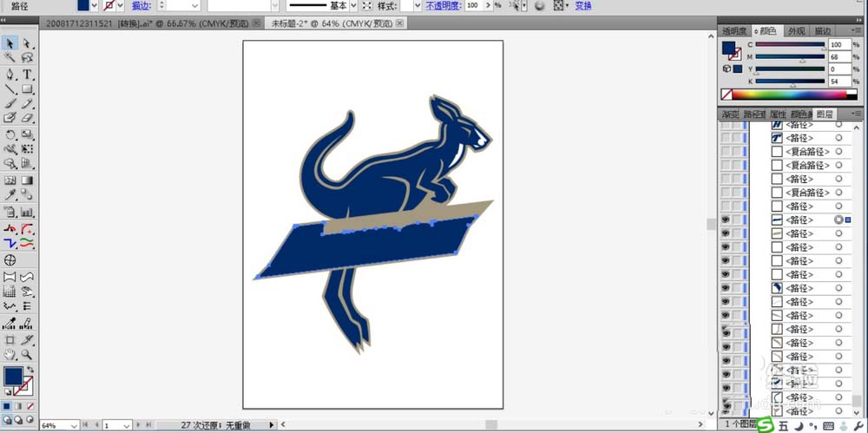Select the Free Transform tool
This screenshot has height=433, width=868.
pyautogui.click(x=27, y=149)
